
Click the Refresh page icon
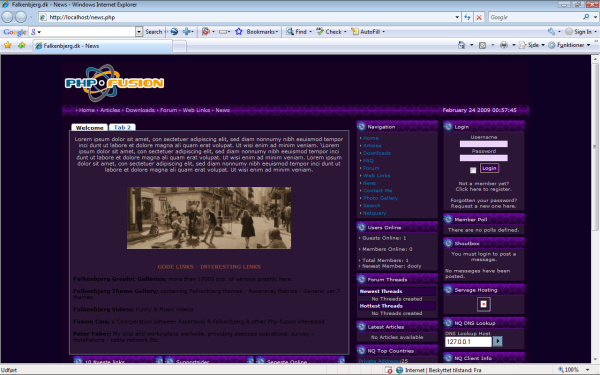(467, 17)
